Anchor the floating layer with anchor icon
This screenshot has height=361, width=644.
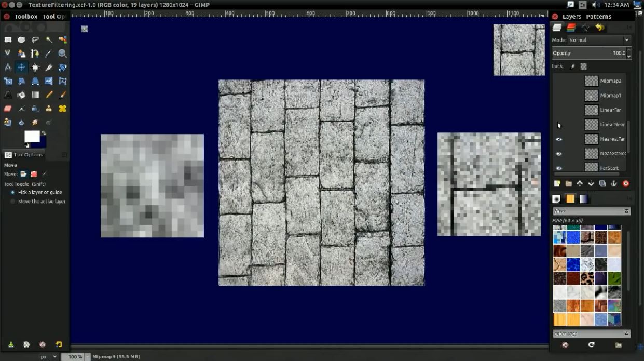[x=613, y=183]
